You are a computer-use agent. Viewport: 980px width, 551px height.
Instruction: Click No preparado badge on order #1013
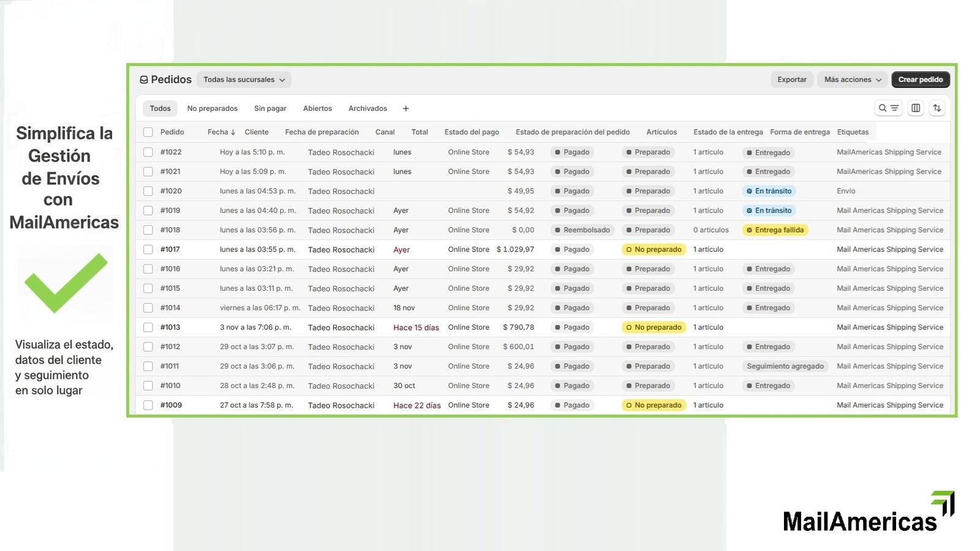(654, 328)
